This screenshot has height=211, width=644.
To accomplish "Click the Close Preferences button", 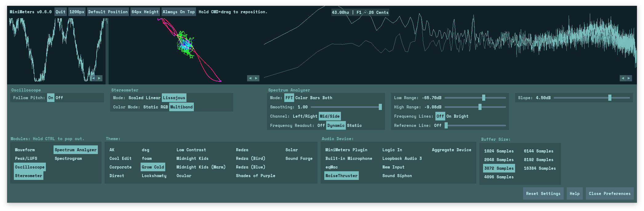I will tap(609, 194).
